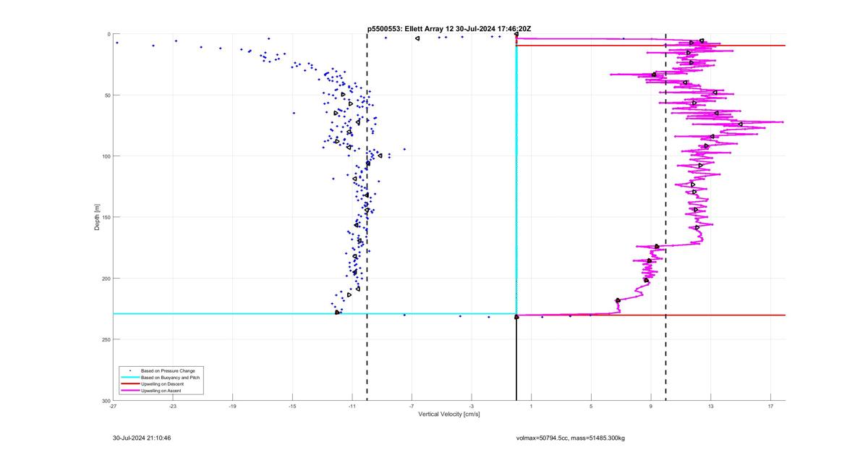Click x-axis tick label '1'

532,407
